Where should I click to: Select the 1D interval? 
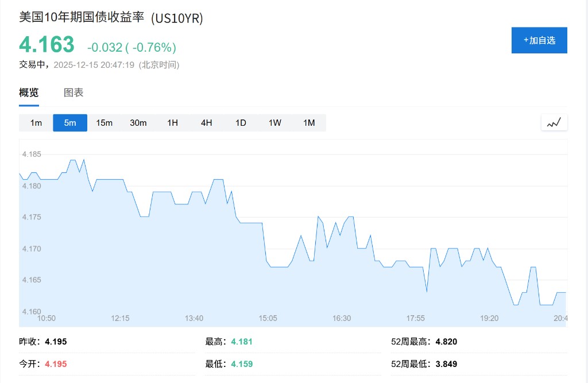tap(241, 123)
